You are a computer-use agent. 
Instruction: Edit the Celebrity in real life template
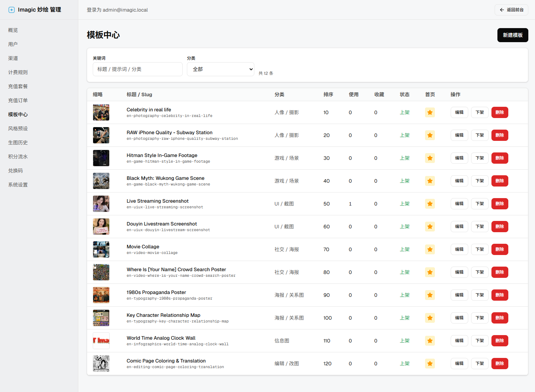tap(459, 112)
